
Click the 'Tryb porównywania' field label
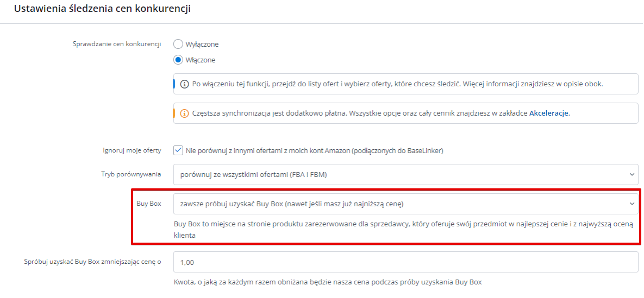click(x=130, y=174)
